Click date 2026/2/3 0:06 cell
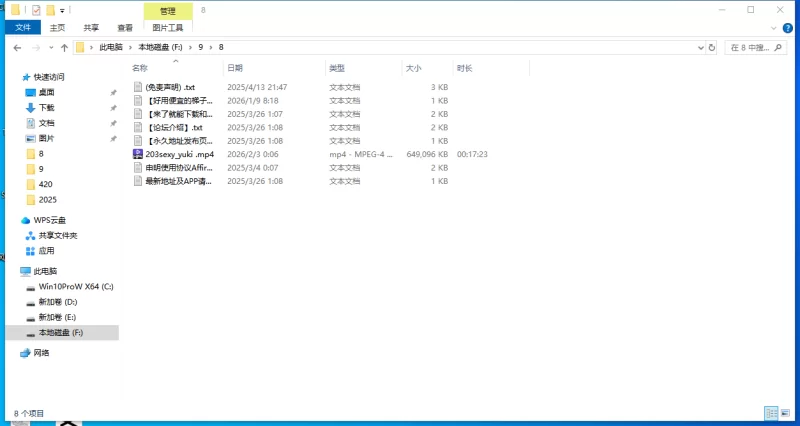 [254, 154]
